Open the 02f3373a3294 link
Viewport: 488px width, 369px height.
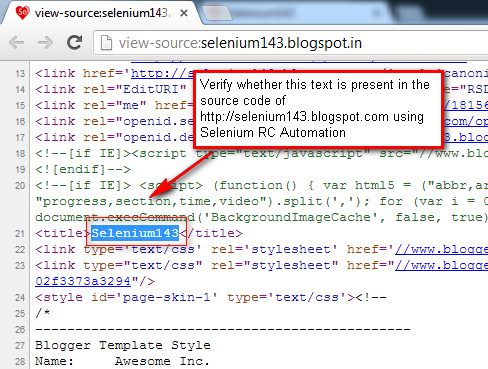83,281
